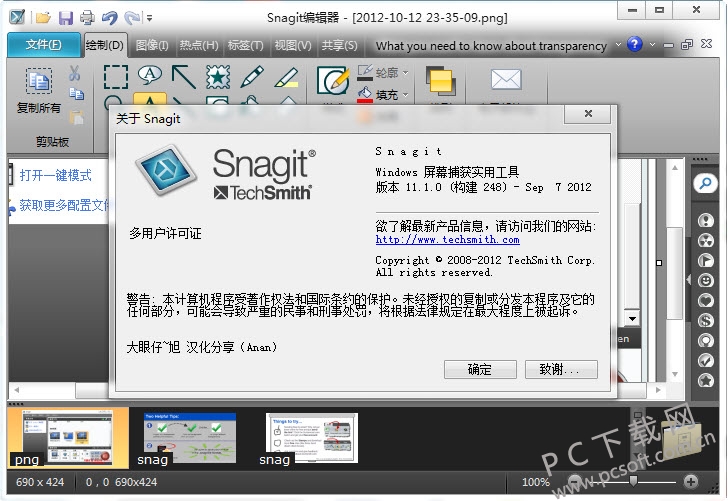Click the smiley face icon in sidebar
Viewport: 728px width, 501px height.
[706, 280]
